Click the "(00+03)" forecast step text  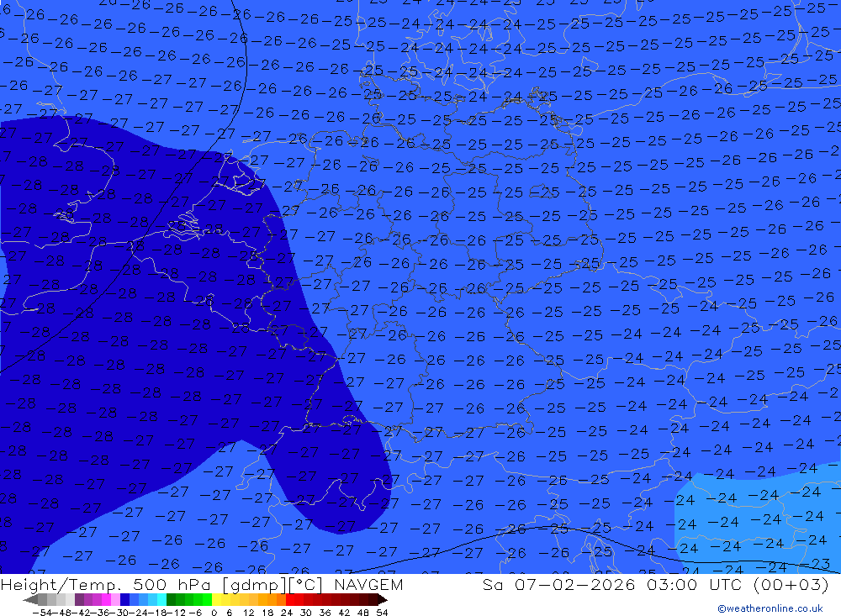[x=791, y=584]
